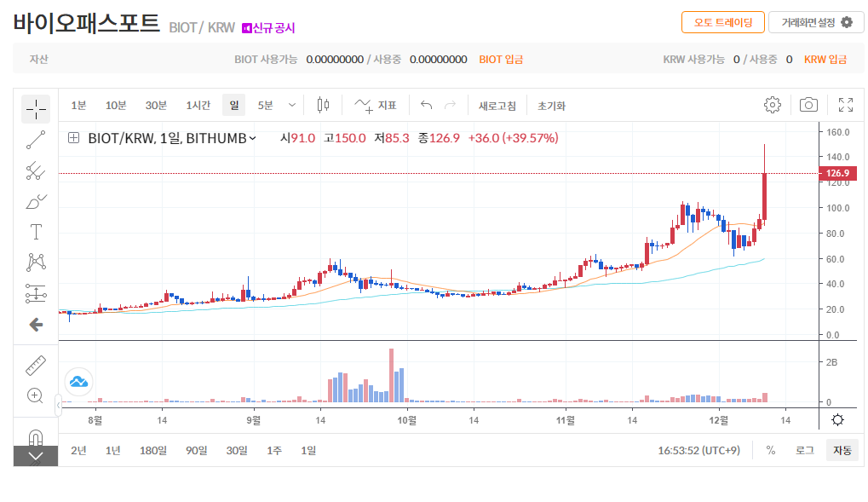Screen dimensions: 868x502
Task: Select the pattern drawing tool
Action: point(36,263)
